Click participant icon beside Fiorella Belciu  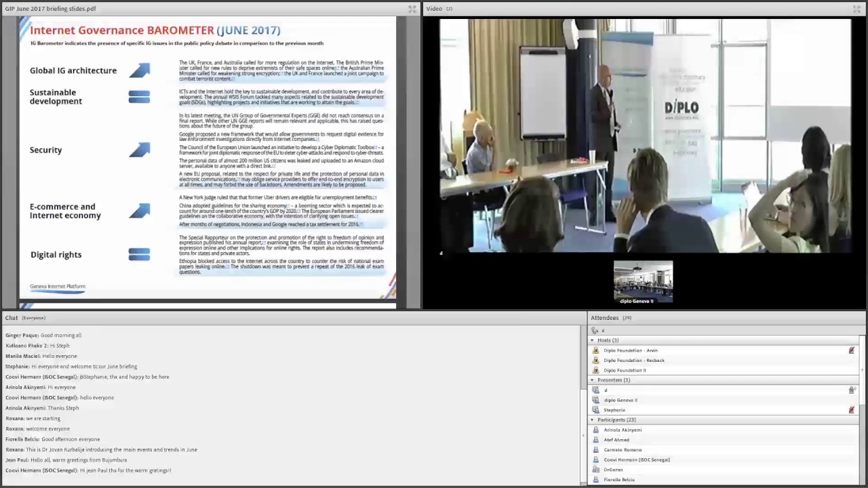pyautogui.click(x=596, y=480)
